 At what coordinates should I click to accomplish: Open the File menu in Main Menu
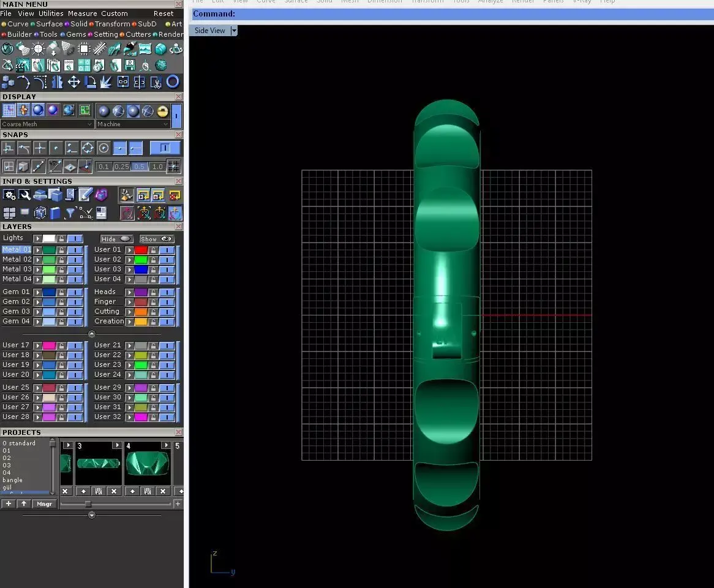click(x=6, y=13)
